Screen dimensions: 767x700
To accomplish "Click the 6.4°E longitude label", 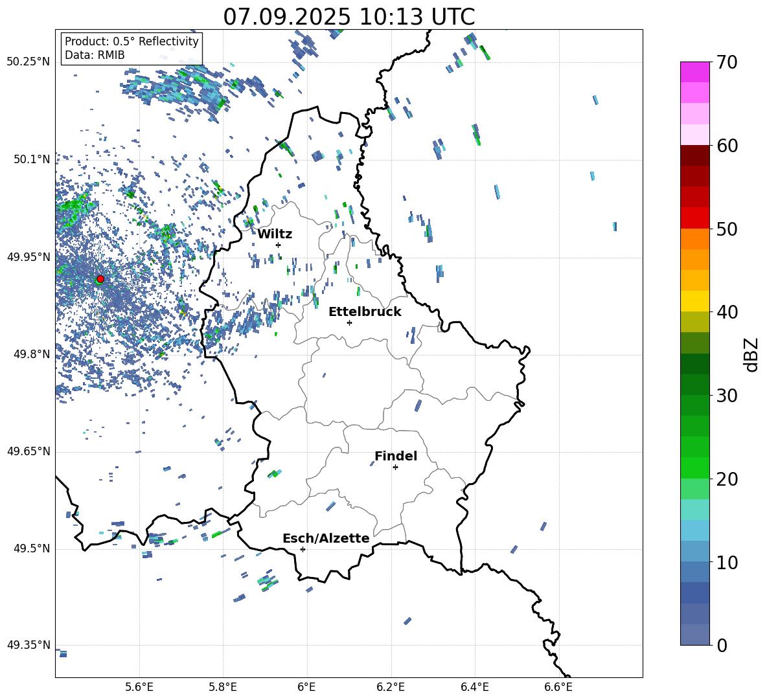I will click(474, 687).
